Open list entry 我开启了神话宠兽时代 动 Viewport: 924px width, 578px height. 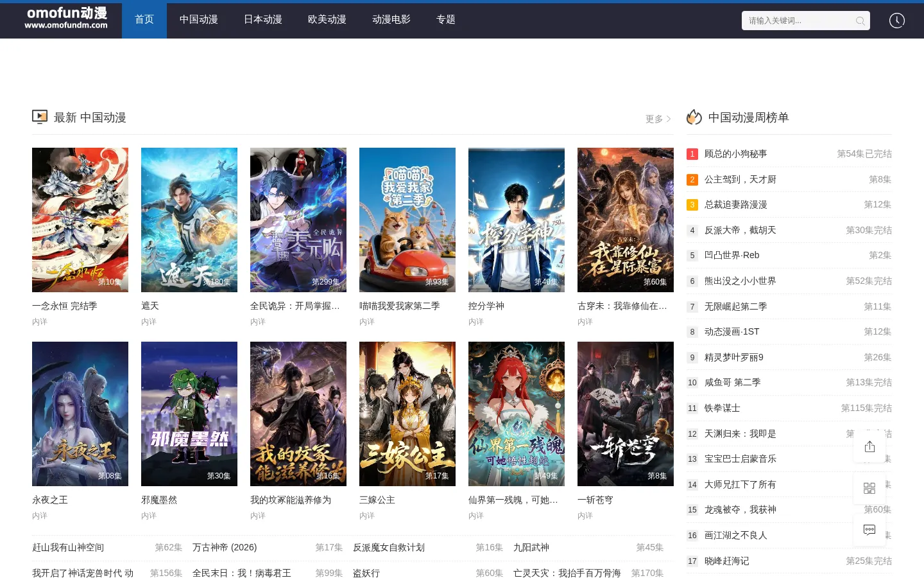click(x=83, y=573)
